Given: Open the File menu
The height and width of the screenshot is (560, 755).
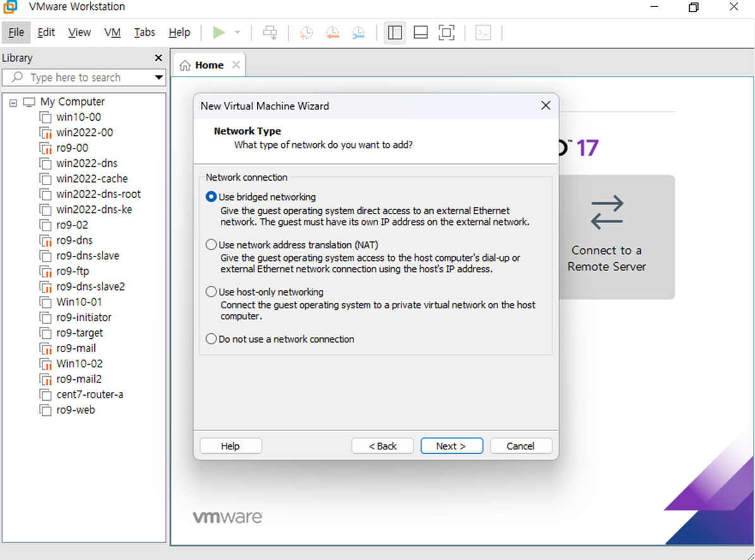Looking at the screenshot, I should tap(16, 32).
